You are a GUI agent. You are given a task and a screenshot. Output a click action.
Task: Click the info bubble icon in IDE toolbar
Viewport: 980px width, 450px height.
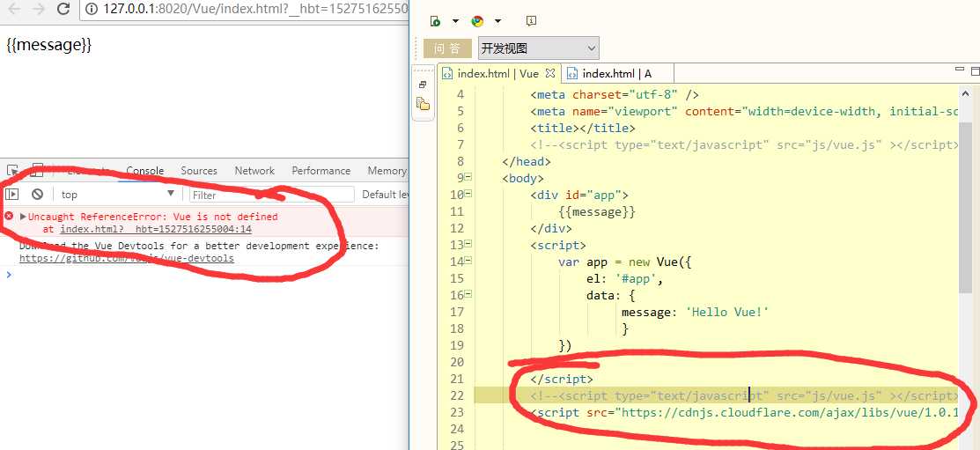pos(531,20)
